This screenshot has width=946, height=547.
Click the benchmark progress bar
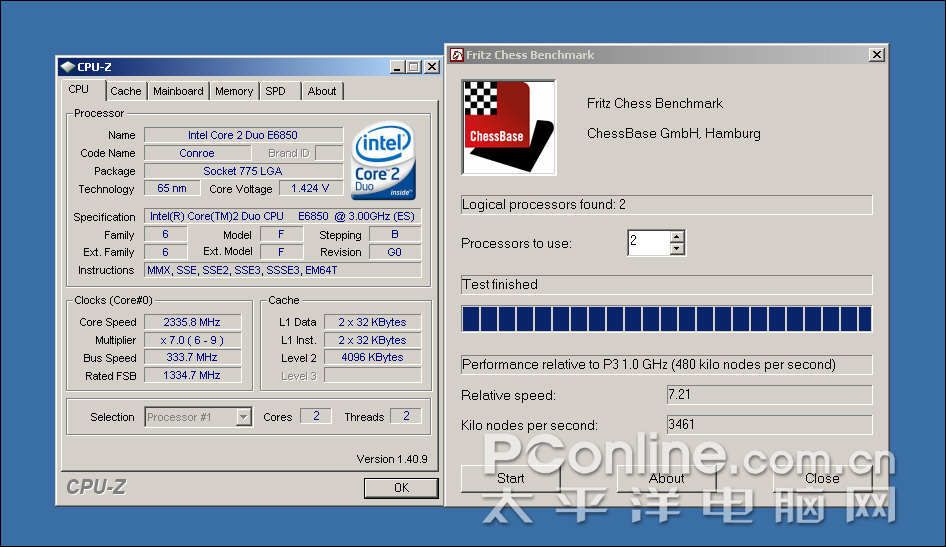point(667,319)
